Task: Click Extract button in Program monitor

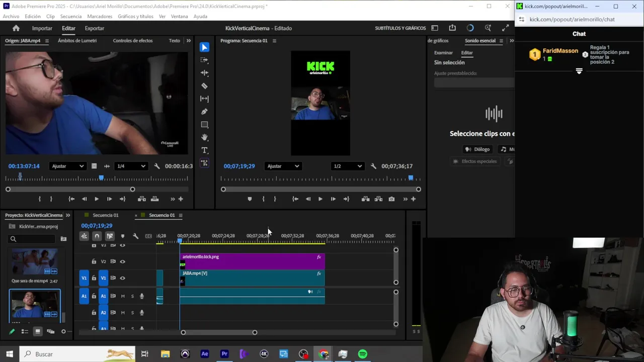Action: click(378, 199)
